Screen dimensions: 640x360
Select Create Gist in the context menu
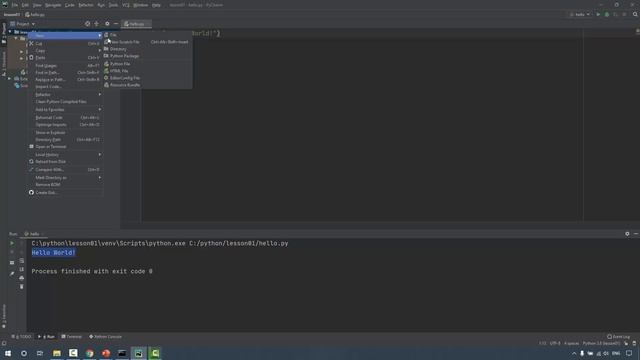coord(65,192)
